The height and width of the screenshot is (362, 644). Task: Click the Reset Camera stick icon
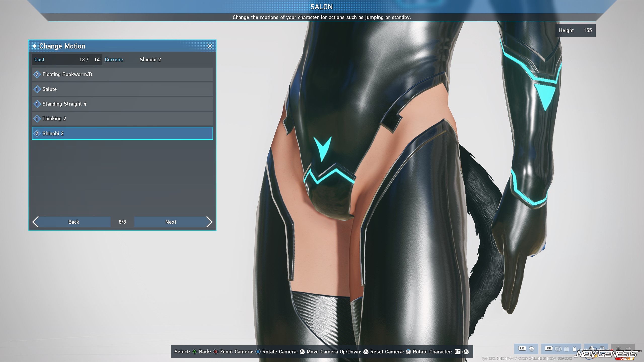point(408,352)
